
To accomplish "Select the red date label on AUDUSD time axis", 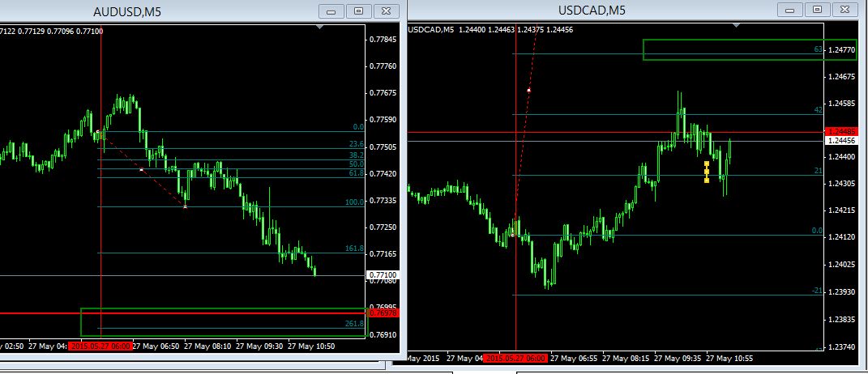I will tap(100, 346).
